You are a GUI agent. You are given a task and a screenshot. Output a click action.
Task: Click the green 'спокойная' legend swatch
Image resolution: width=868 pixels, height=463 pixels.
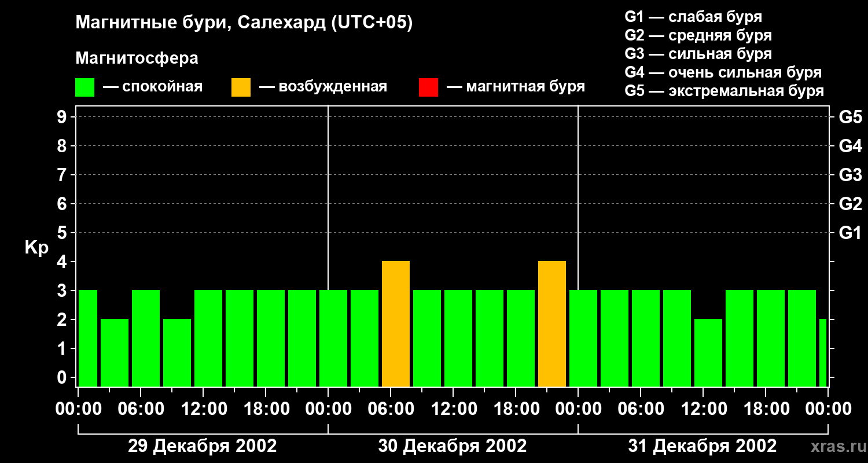[85, 87]
